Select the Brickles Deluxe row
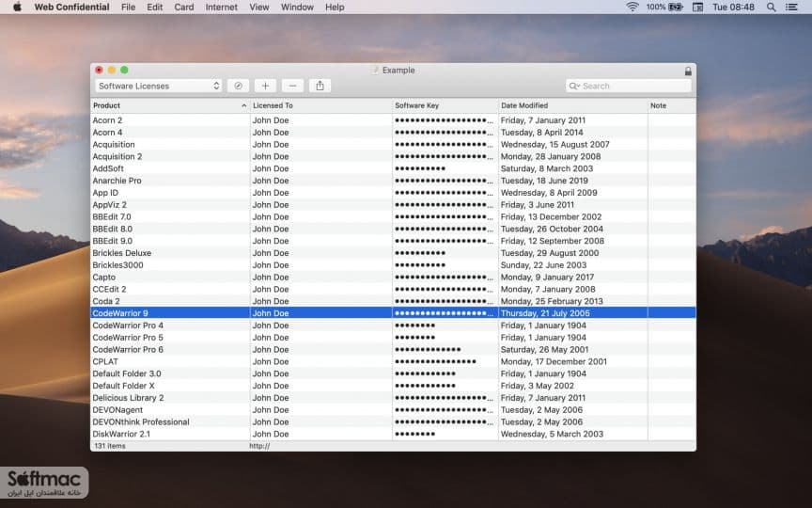812x508 pixels. click(x=393, y=253)
